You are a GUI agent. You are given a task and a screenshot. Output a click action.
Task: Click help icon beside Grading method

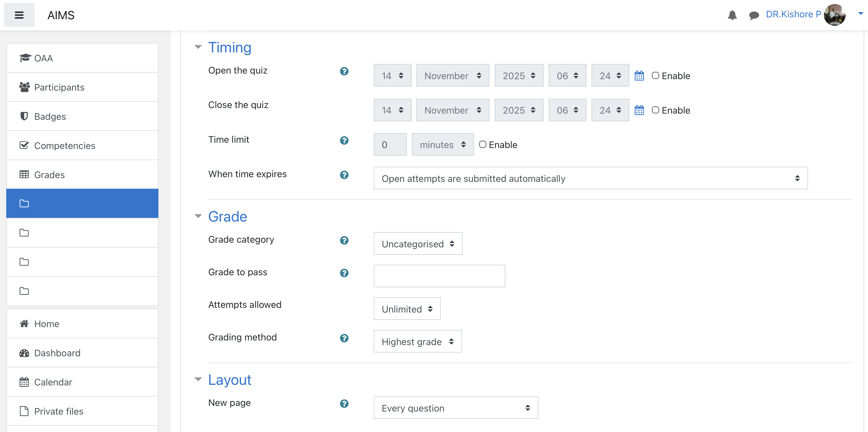(344, 338)
